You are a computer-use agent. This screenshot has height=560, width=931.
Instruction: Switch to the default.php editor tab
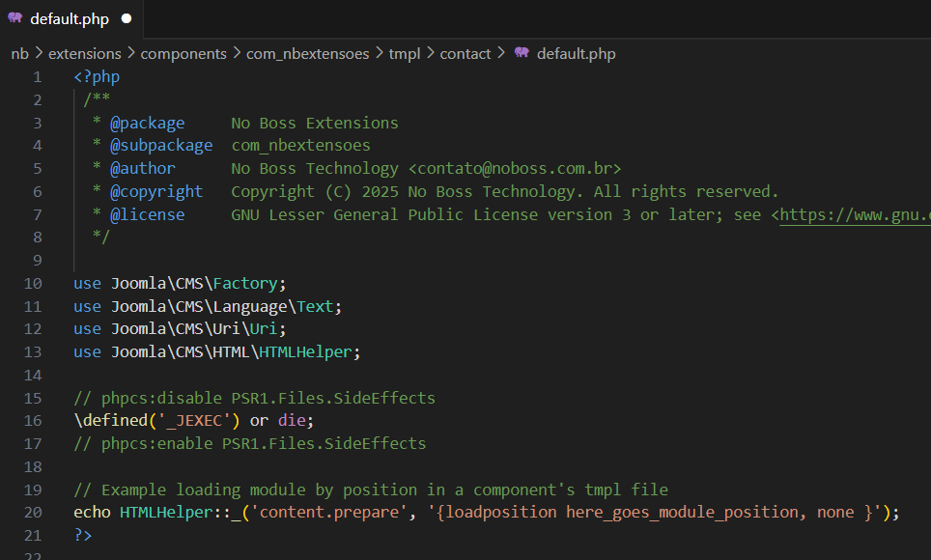point(69,19)
